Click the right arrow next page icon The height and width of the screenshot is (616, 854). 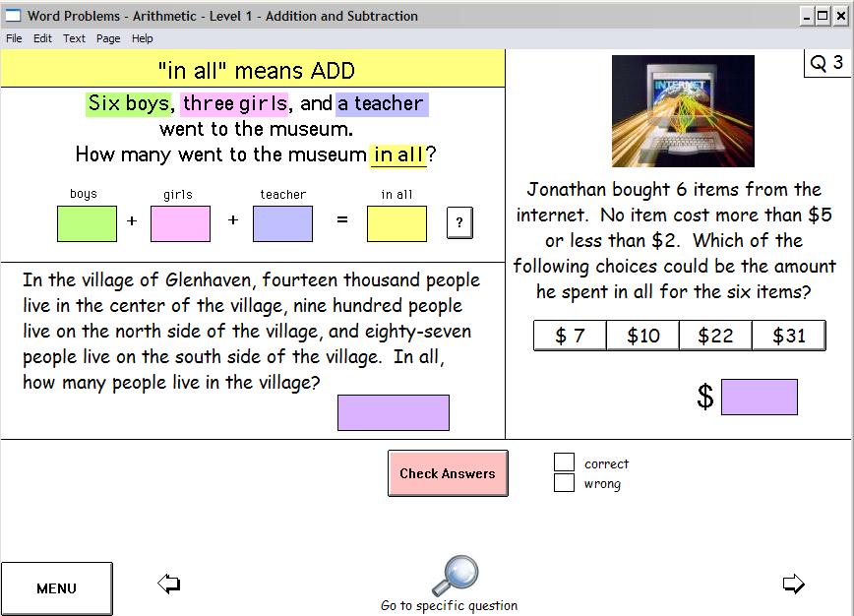pos(793,585)
